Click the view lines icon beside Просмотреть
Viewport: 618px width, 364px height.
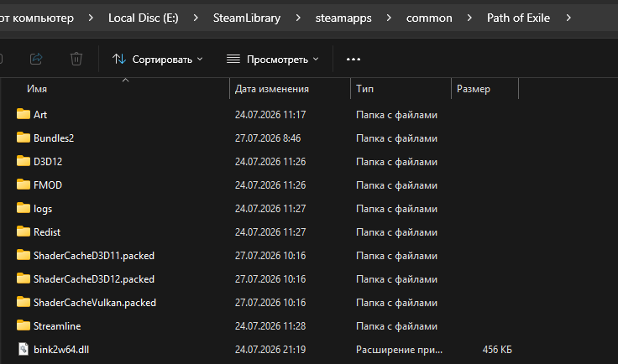[233, 59]
